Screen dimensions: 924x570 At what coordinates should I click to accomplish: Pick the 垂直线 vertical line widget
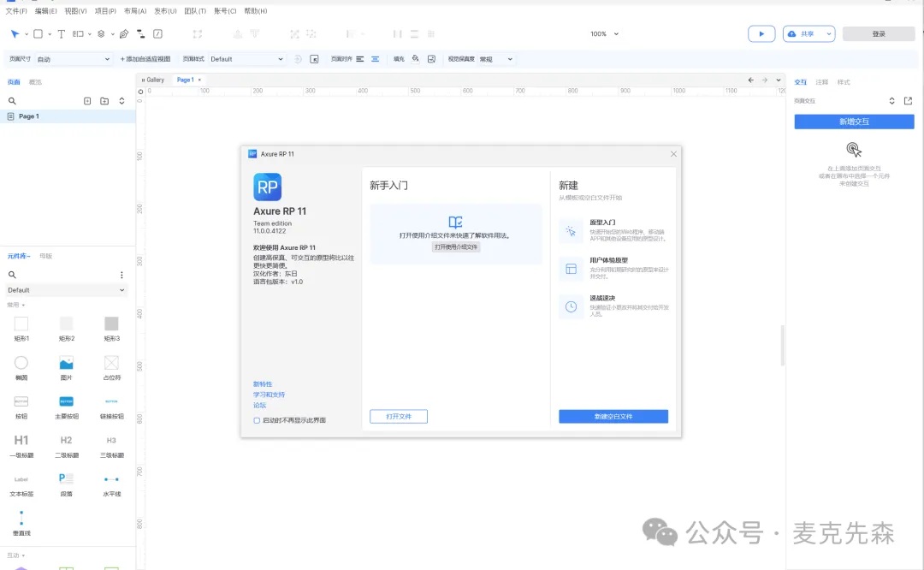pyautogui.click(x=21, y=524)
